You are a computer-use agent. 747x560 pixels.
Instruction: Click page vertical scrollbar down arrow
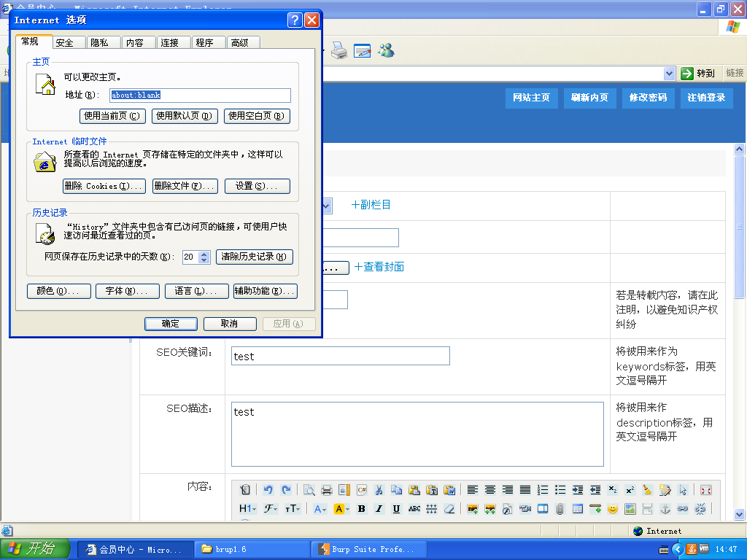(740, 514)
